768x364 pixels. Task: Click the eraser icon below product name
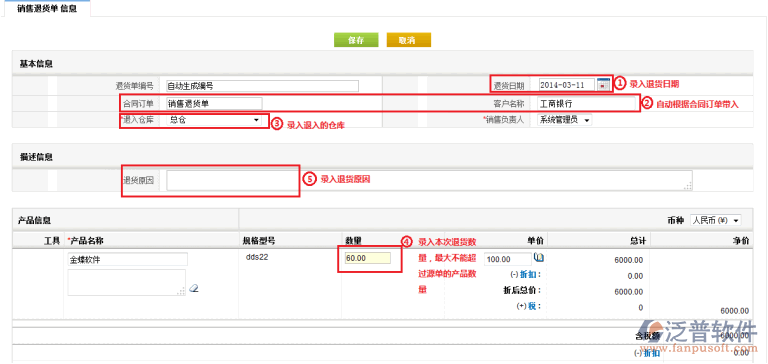click(193, 288)
